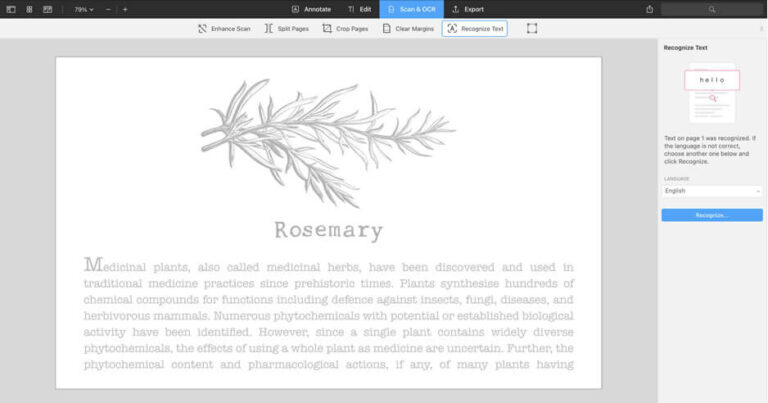Click the zoom out minus button
Viewport: 768px width, 403px height.
(x=108, y=9)
